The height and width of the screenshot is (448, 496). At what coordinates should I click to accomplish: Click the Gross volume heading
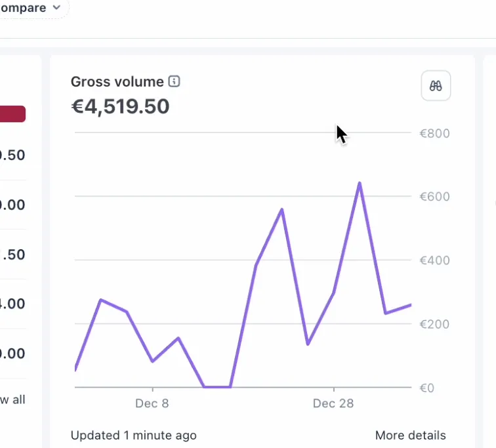tap(117, 82)
